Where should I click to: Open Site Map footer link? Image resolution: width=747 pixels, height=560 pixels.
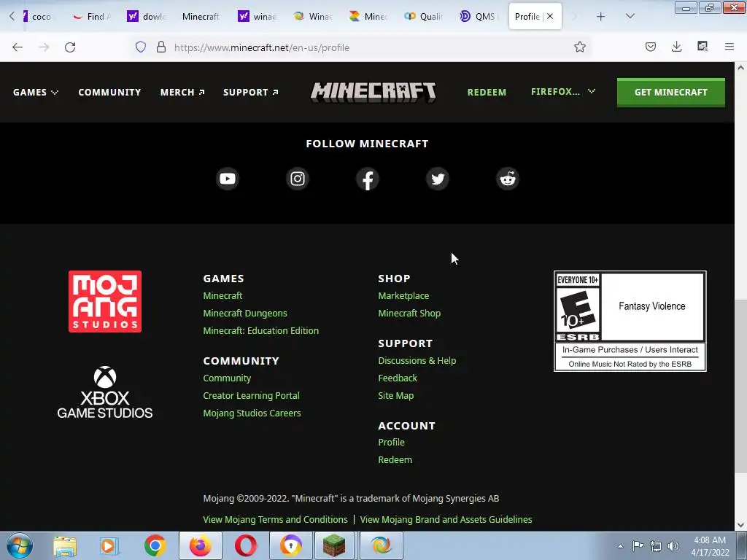coord(395,395)
